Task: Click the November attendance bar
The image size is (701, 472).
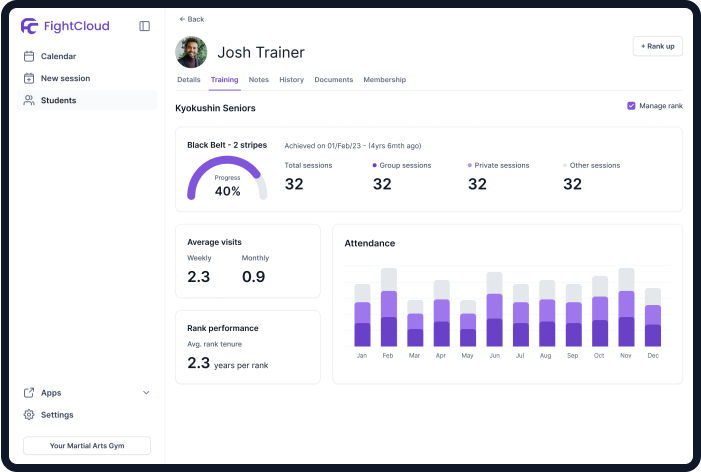Action: point(626,307)
